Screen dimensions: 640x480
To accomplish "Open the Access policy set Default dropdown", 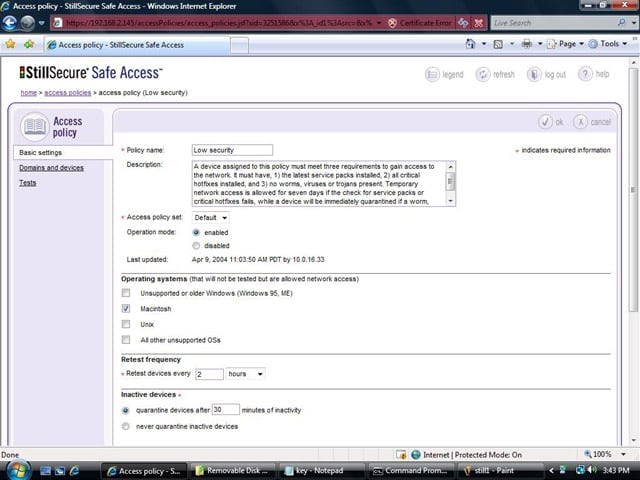I will coord(211,218).
